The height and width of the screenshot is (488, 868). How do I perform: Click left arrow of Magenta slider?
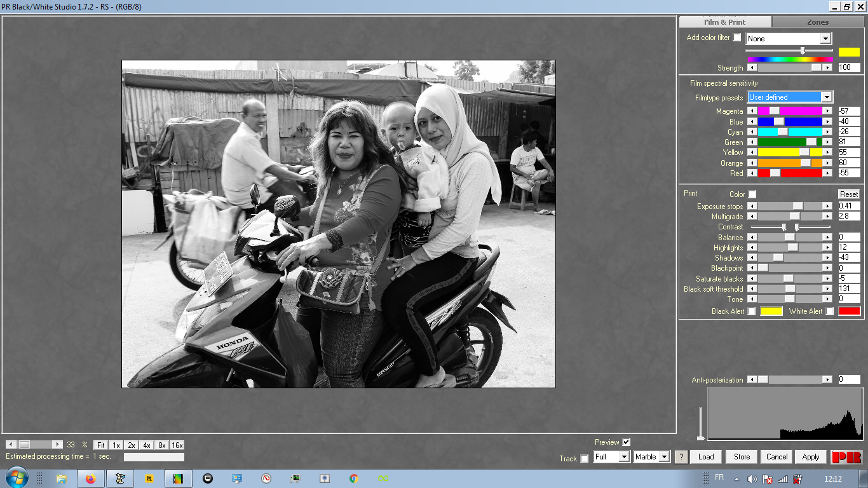pyautogui.click(x=752, y=111)
